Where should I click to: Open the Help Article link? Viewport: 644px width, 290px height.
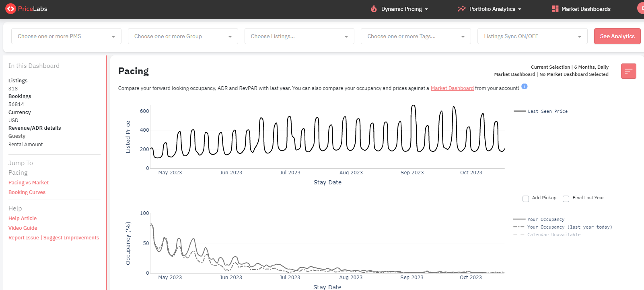point(23,218)
